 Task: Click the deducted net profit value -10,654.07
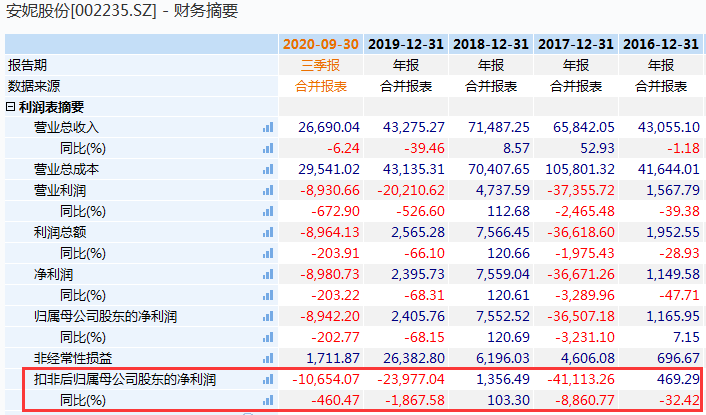point(326,379)
